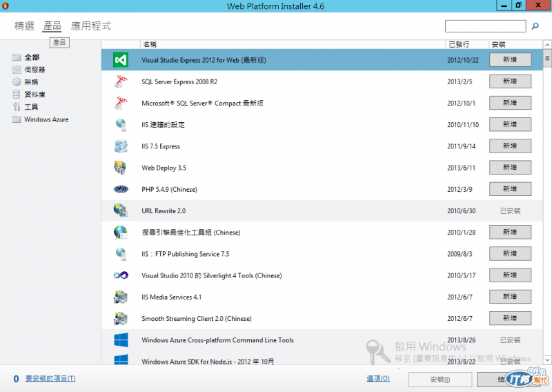Screen dimensions: 552x392
Task: Click the 2013/2/5 release date
Action: click(460, 81)
